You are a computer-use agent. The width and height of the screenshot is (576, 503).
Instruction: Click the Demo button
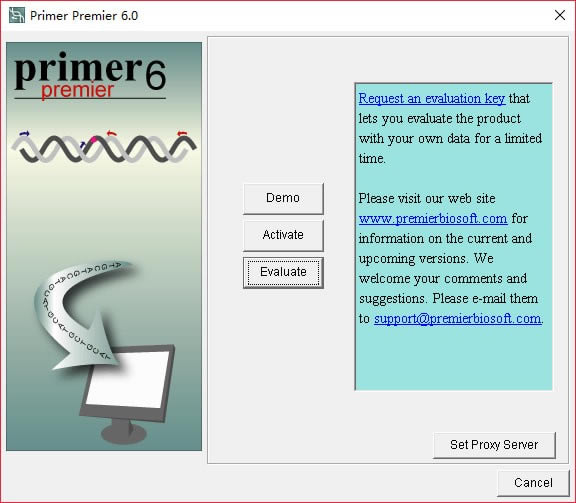click(x=283, y=198)
